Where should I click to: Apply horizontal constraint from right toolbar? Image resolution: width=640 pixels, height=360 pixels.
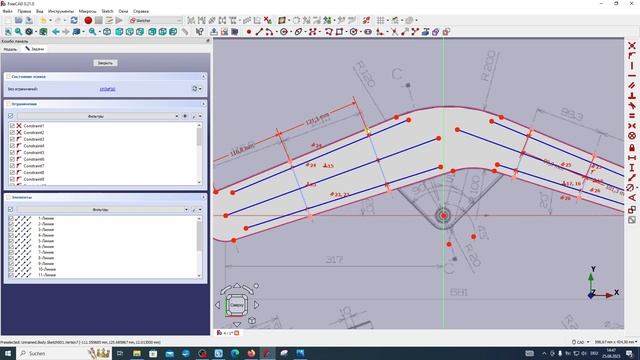632,76
